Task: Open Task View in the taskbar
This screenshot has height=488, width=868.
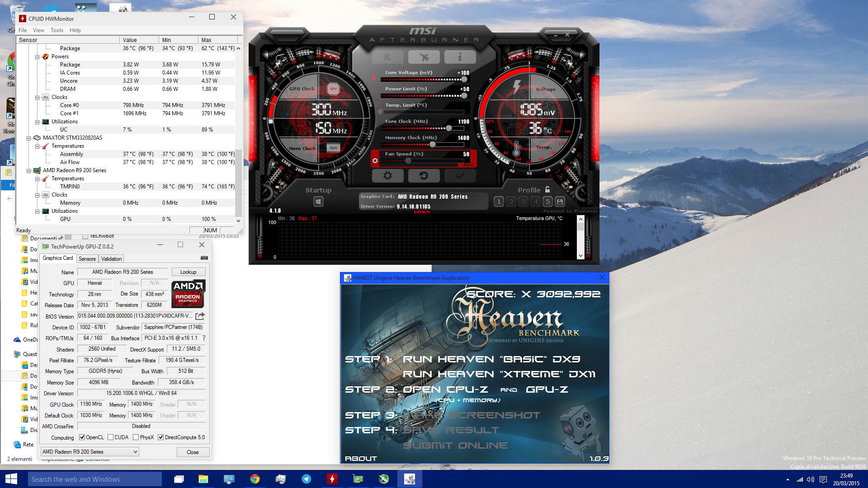Action: [179, 479]
